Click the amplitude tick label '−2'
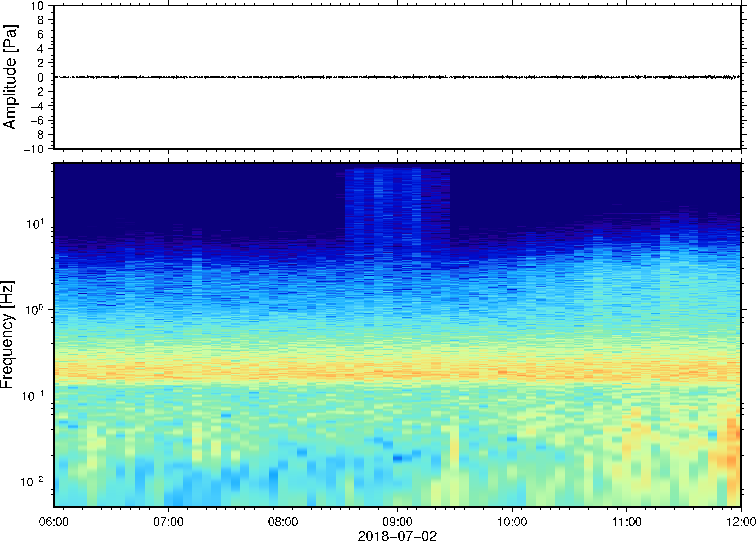756x541 pixels. [37, 92]
